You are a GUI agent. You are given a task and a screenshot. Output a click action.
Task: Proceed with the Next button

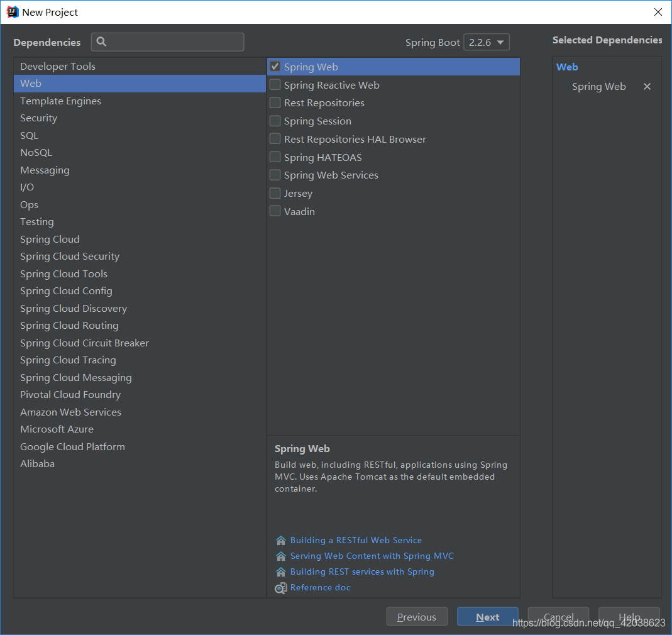point(488,617)
